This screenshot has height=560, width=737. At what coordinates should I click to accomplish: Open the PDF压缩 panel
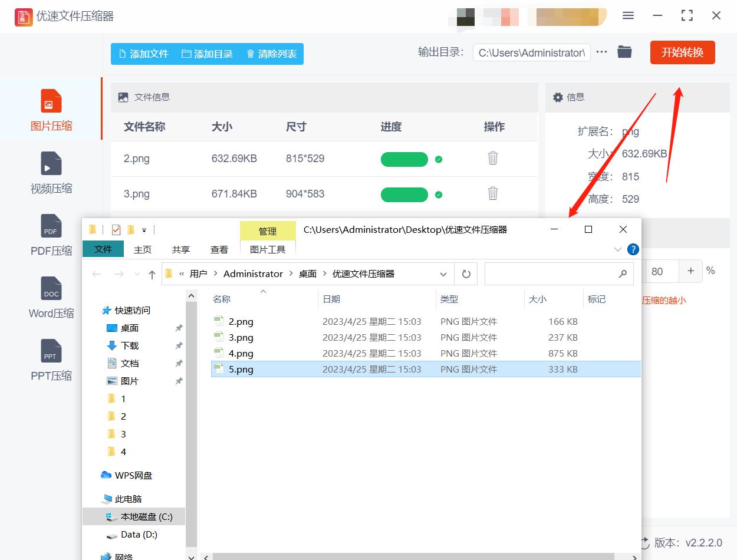(x=51, y=235)
